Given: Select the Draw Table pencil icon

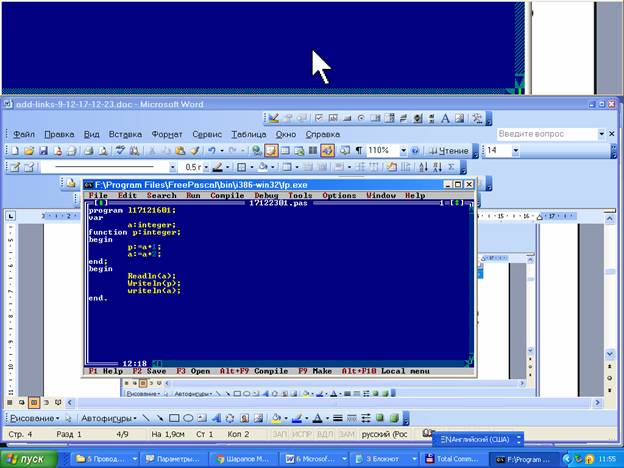Looking at the screenshot, I should pos(15,167).
